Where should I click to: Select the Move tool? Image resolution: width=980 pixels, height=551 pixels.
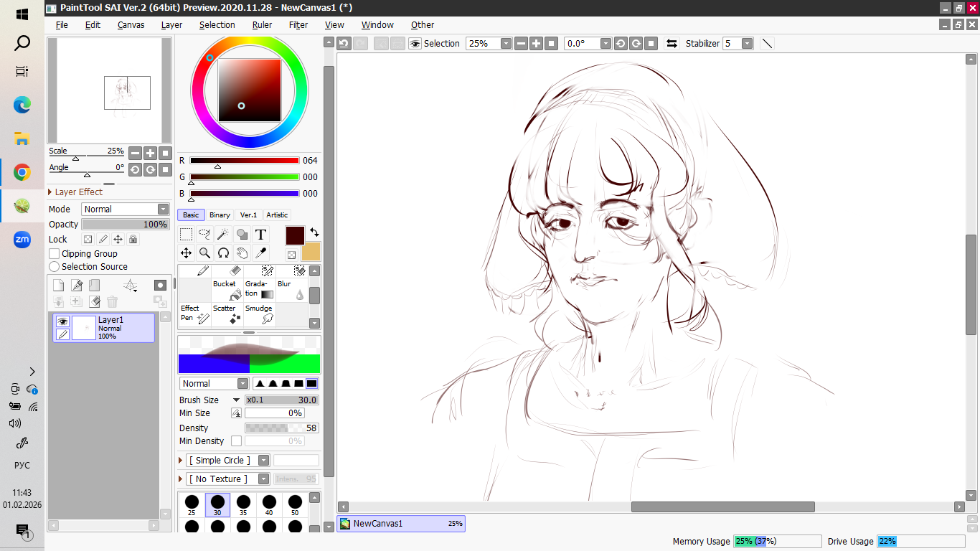point(186,253)
